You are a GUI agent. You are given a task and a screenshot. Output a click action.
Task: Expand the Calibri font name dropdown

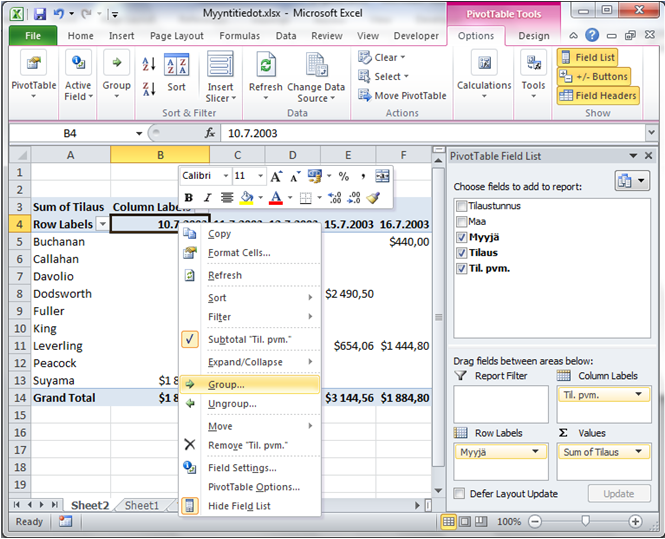click(227, 176)
